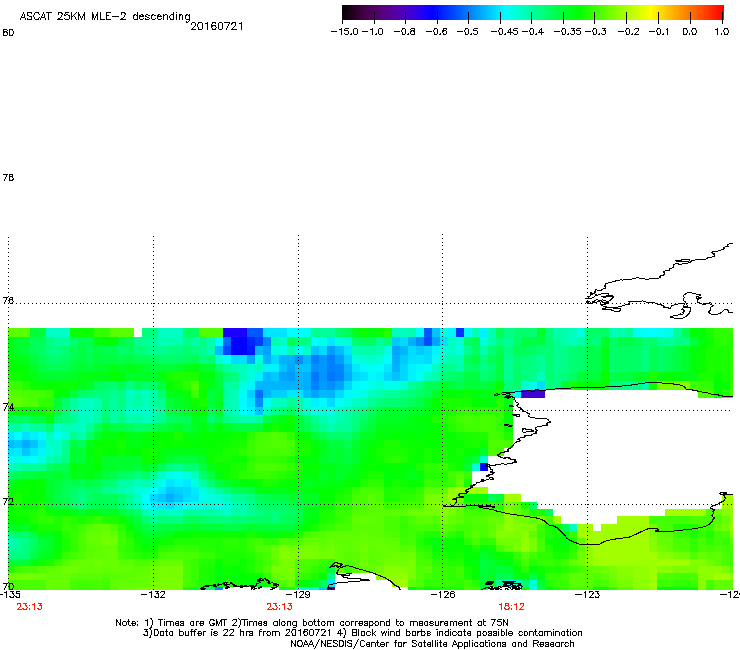Click the yellow section of the color bar
The image size is (740, 650).
coord(650,13)
